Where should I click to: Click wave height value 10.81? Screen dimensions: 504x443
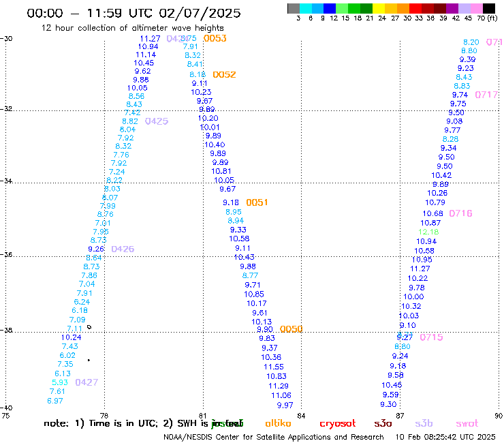click(221, 172)
